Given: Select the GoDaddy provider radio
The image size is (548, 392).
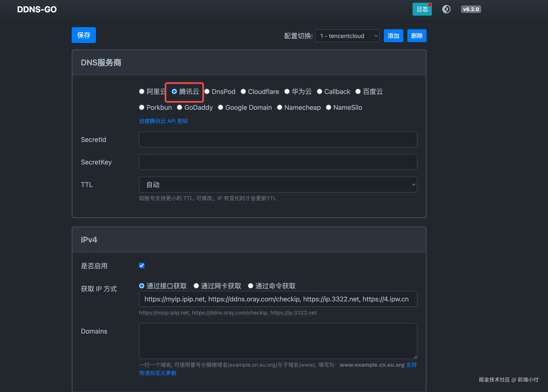Looking at the screenshot, I should [x=180, y=107].
